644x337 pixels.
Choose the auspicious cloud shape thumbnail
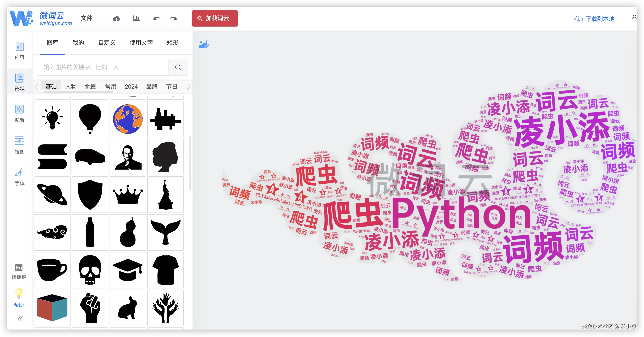pos(52,232)
